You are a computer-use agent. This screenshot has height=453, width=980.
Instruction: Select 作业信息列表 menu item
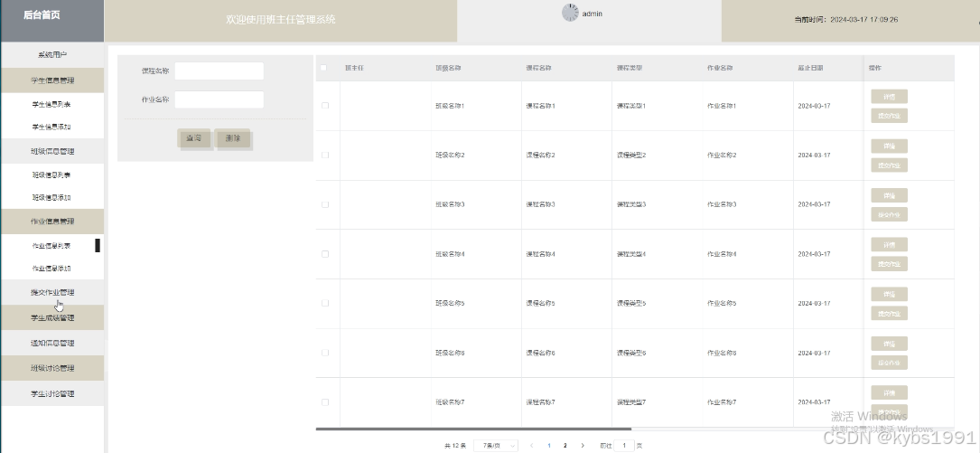[51, 245]
